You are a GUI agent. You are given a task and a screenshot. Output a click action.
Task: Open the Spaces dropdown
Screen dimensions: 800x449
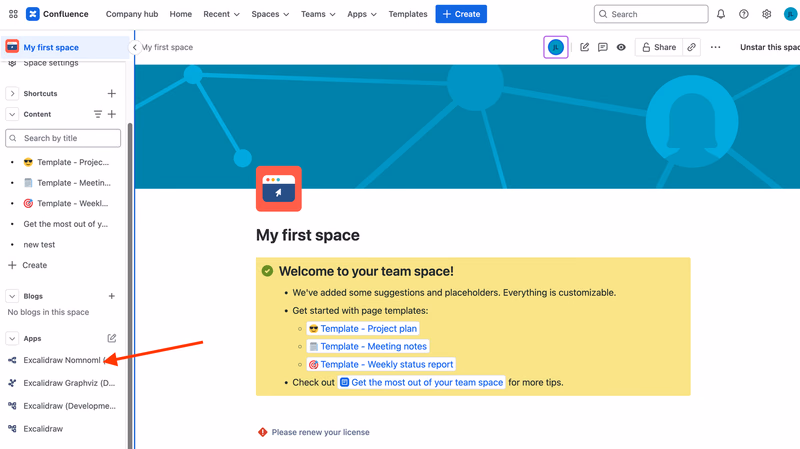(x=270, y=14)
